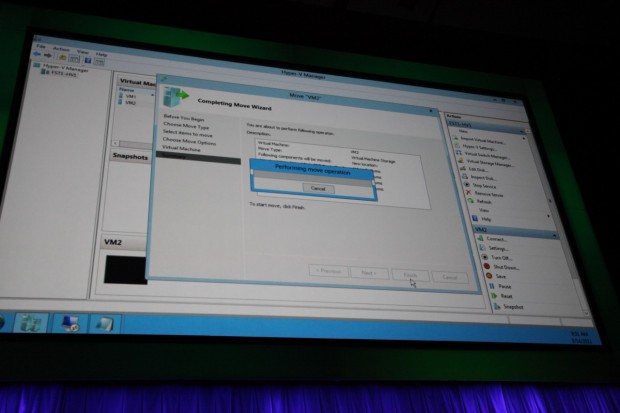Click the Stop Service action icon
This screenshot has width=620, height=413.
pos(467,184)
